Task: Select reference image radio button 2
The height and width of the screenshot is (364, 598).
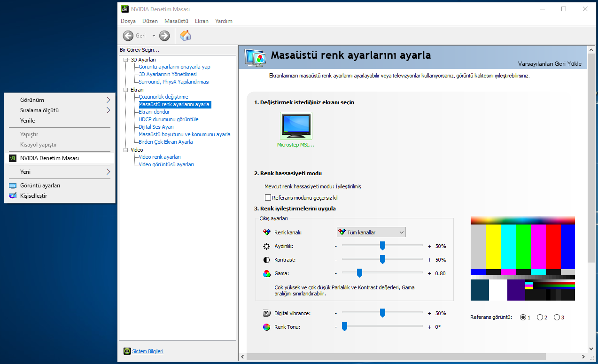Action: pyautogui.click(x=540, y=318)
